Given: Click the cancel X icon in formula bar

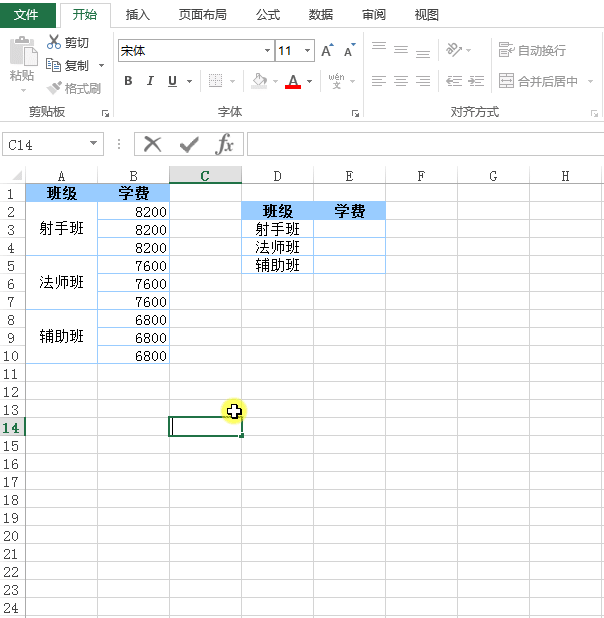Looking at the screenshot, I should click(152, 145).
